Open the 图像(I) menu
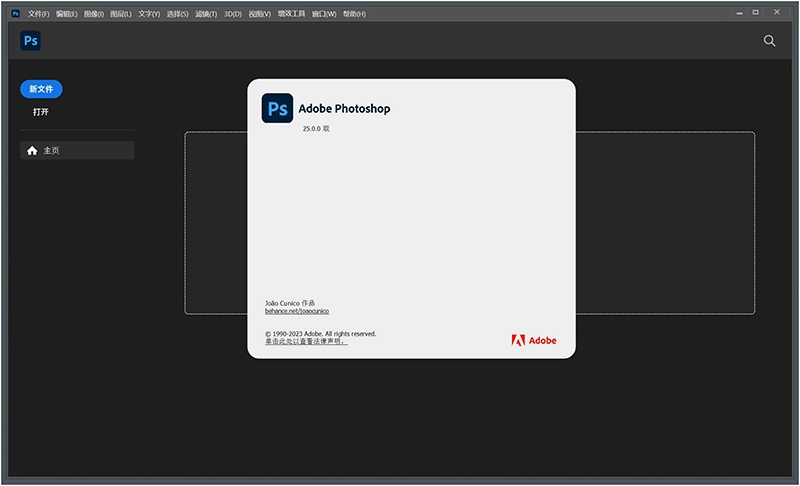This screenshot has height=486, width=800. pyautogui.click(x=94, y=14)
